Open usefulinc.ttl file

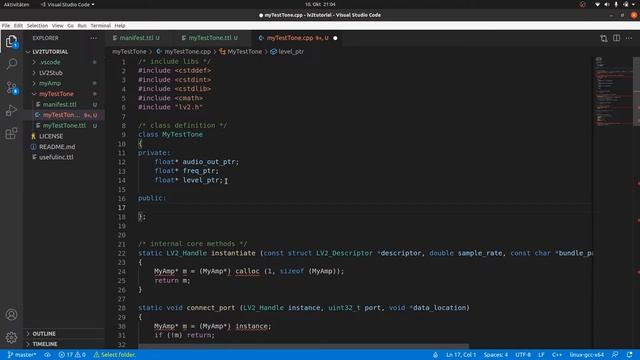point(56,157)
